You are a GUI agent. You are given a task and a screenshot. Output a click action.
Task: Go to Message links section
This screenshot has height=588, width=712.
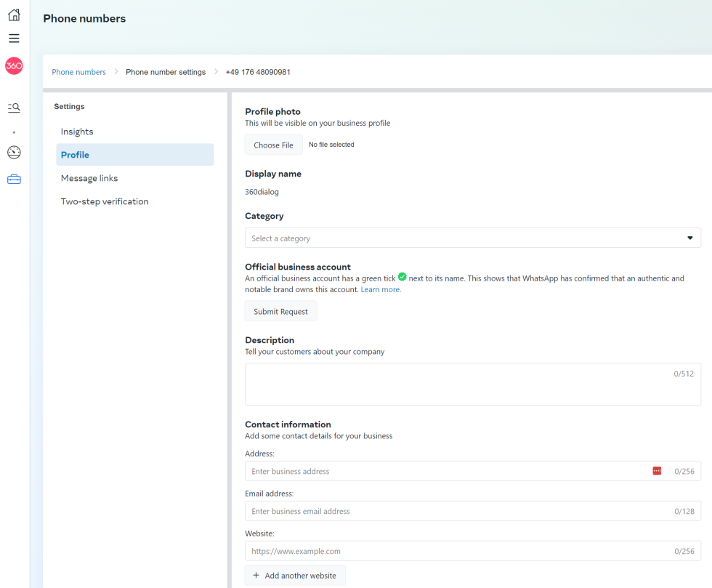point(89,178)
